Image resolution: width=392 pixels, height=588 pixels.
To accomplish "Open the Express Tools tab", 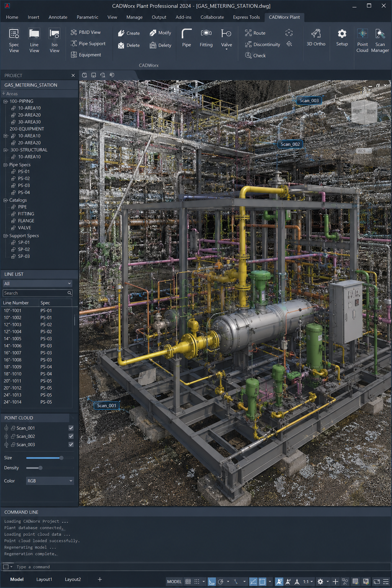I will click(x=246, y=17).
